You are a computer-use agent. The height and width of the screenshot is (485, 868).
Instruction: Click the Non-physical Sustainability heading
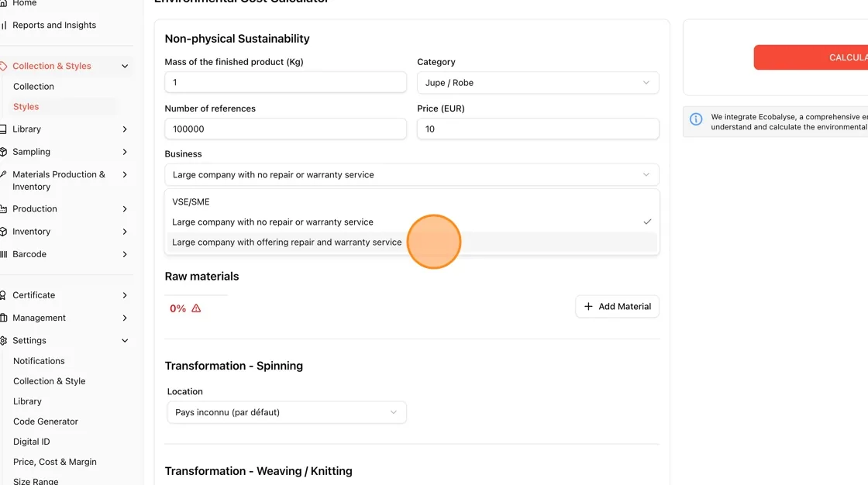click(237, 39)
